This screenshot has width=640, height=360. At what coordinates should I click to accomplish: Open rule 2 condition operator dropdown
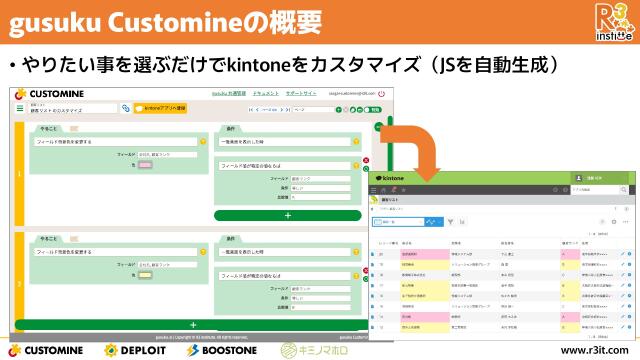[x=320, y=298]
